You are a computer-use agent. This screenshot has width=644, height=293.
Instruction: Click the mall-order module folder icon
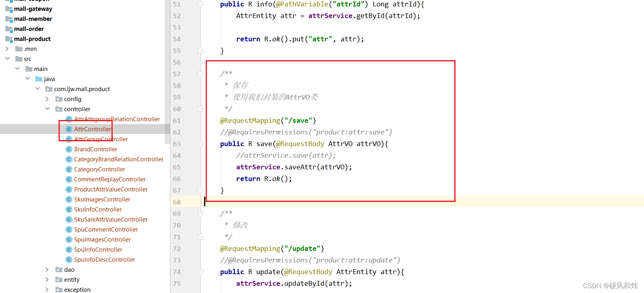[9, 29]
